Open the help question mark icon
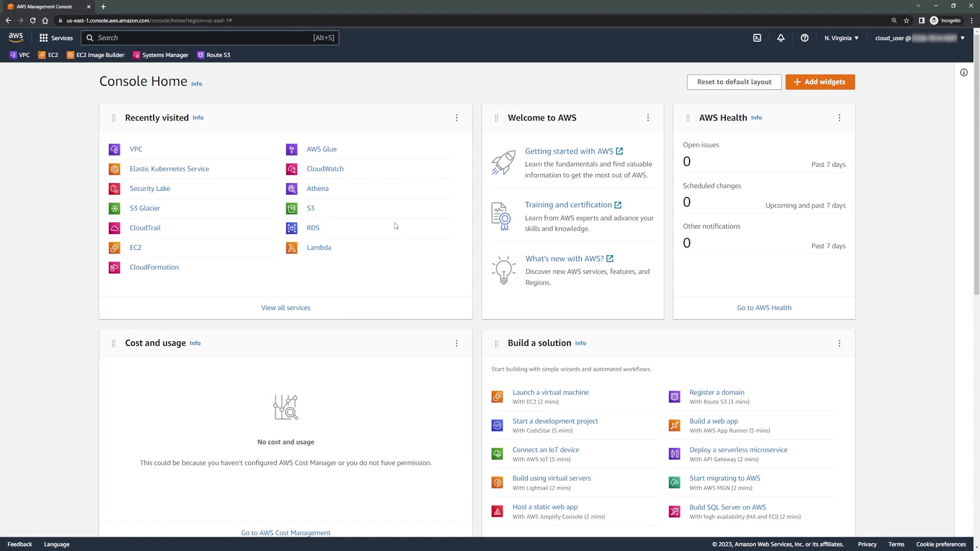 pos(804,38)
